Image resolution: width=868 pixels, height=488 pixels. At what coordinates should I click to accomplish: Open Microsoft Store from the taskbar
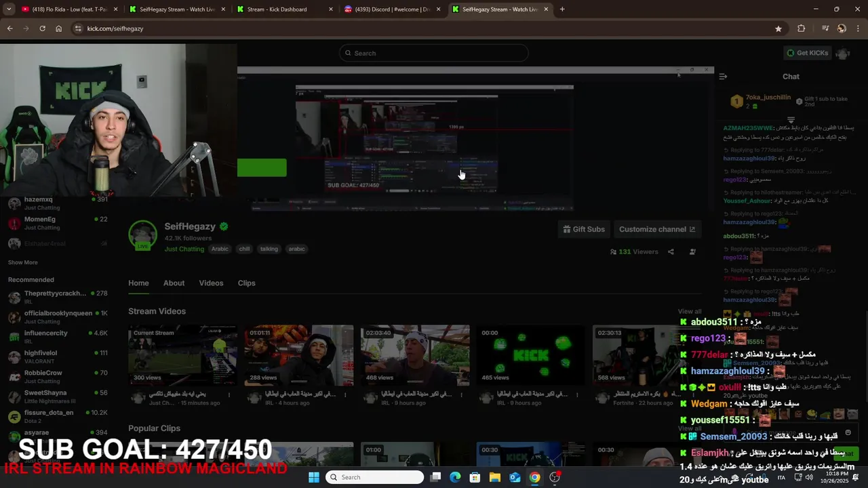475,477
